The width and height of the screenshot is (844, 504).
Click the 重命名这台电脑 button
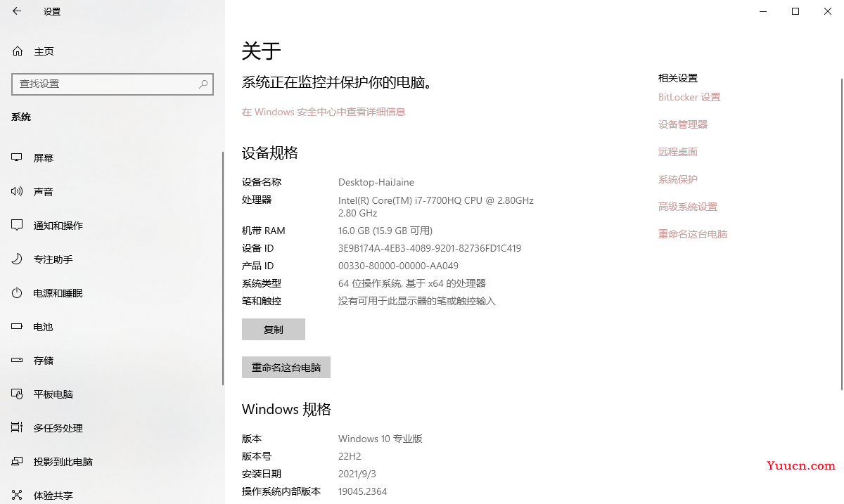point(286,367)
